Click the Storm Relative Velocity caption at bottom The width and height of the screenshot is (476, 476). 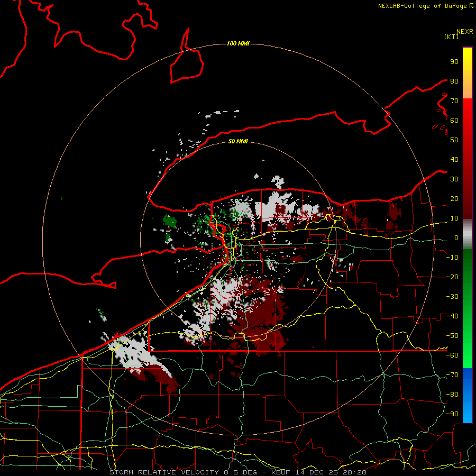[238, 472]
